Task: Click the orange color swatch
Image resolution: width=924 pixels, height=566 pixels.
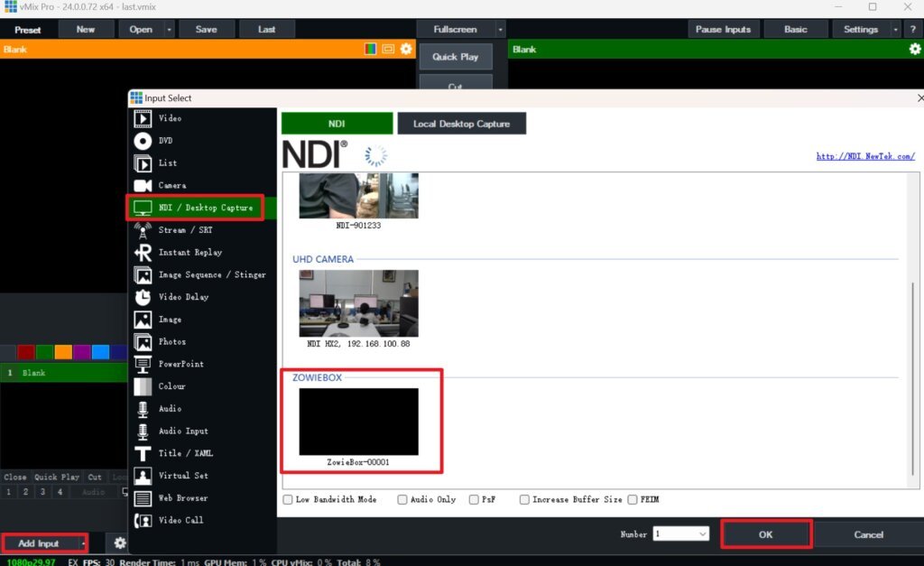Action: pyautogui.click(x=62, y=352)
